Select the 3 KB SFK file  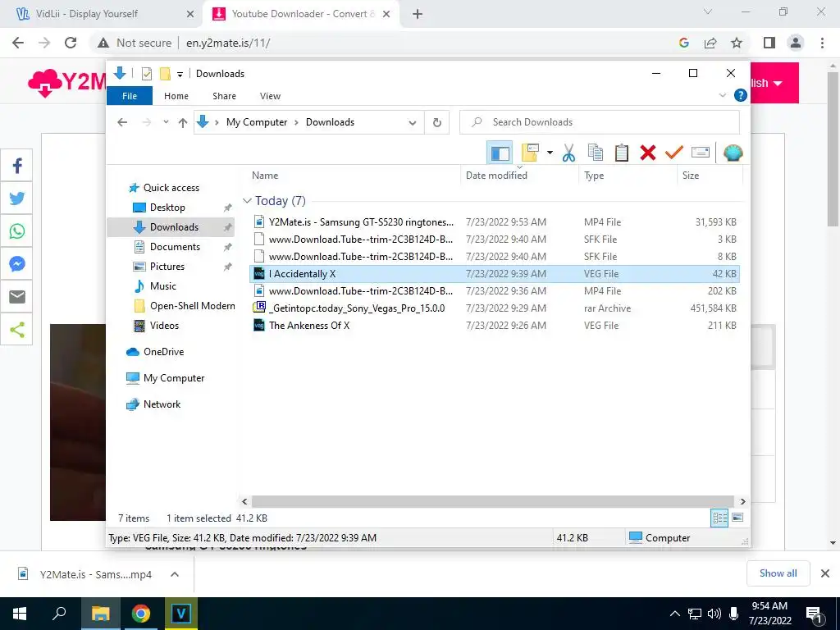(495, 240)
